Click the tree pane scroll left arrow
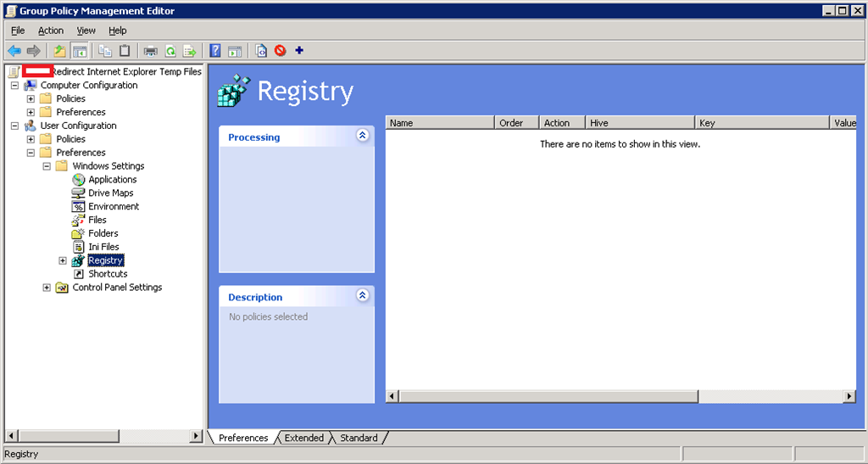The width and height of the screenshot is (868, 464). click(11, 436)
